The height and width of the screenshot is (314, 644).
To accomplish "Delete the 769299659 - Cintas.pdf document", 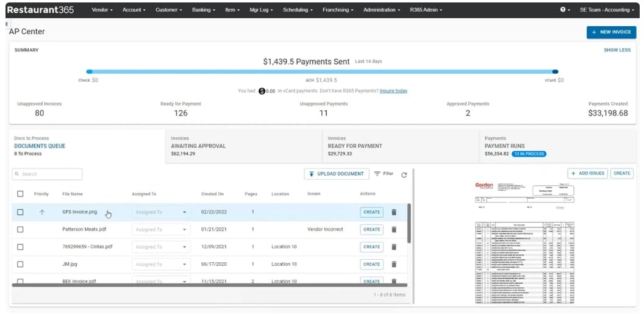I will click(394, 247).
